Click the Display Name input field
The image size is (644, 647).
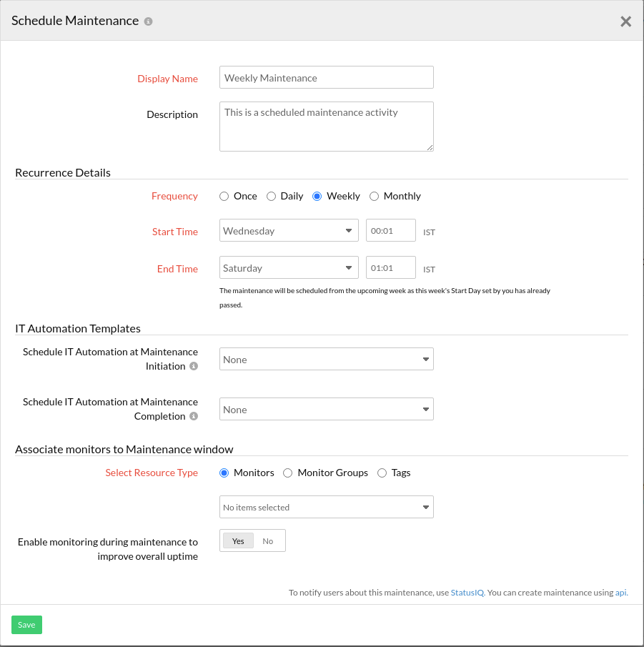tap(326, 78)
